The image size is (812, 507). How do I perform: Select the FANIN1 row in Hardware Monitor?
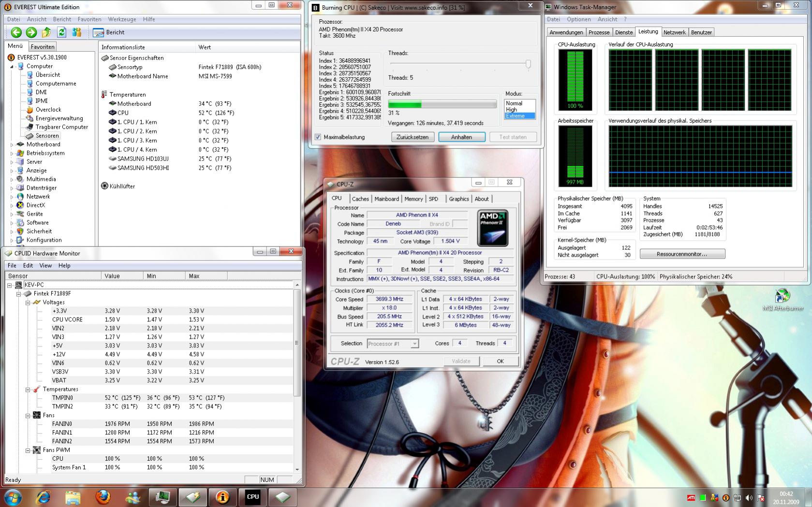[x=150, y=433]
